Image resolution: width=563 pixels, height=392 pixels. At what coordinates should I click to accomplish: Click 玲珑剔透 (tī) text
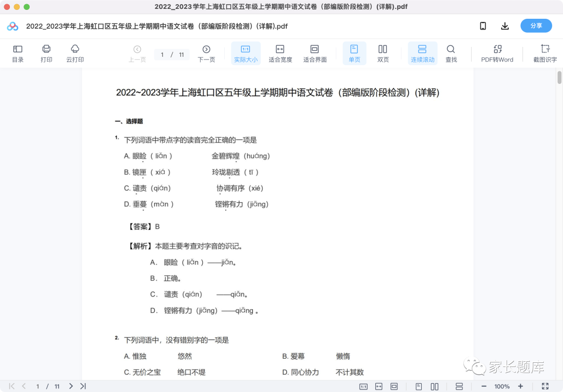point(235,173)
